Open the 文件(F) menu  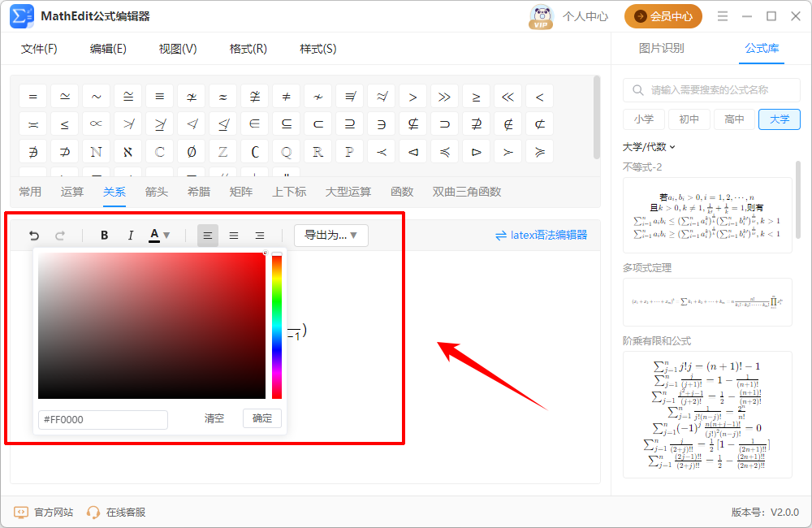pyautogui.click(x=39, y=49)
